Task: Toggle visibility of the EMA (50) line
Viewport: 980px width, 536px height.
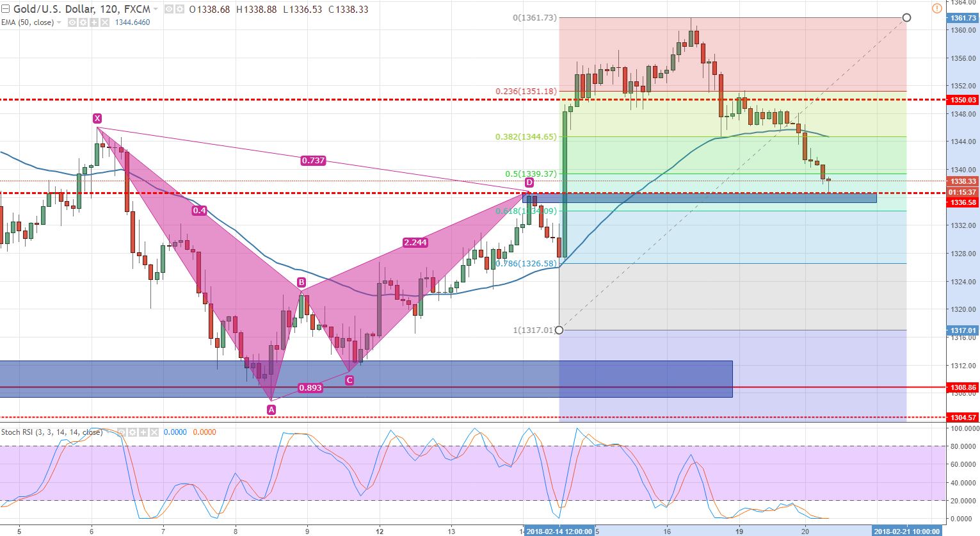Action: 72,22
